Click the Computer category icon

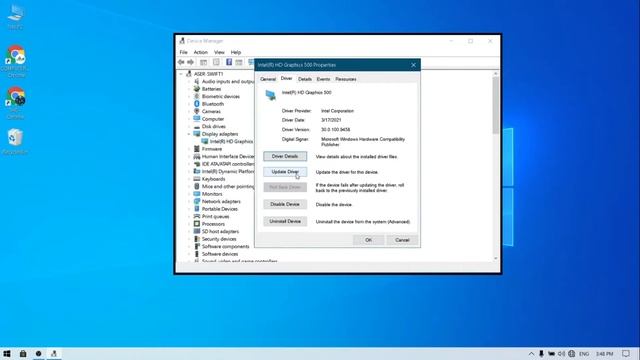coord(197,119)
